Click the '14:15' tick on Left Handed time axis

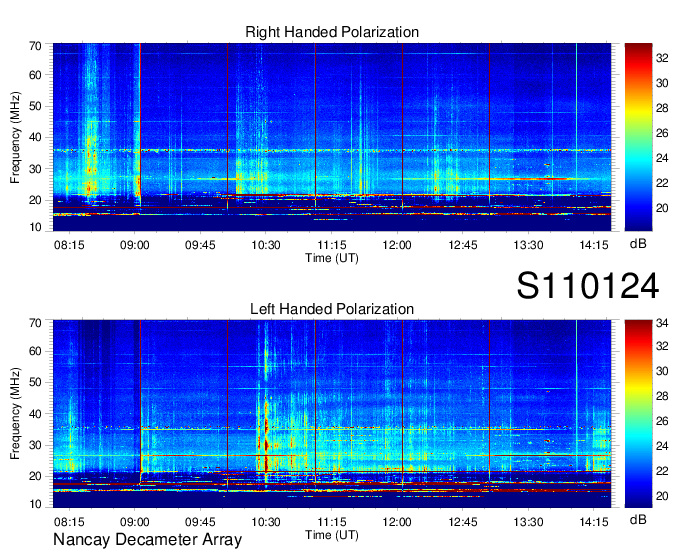[594, 522]
